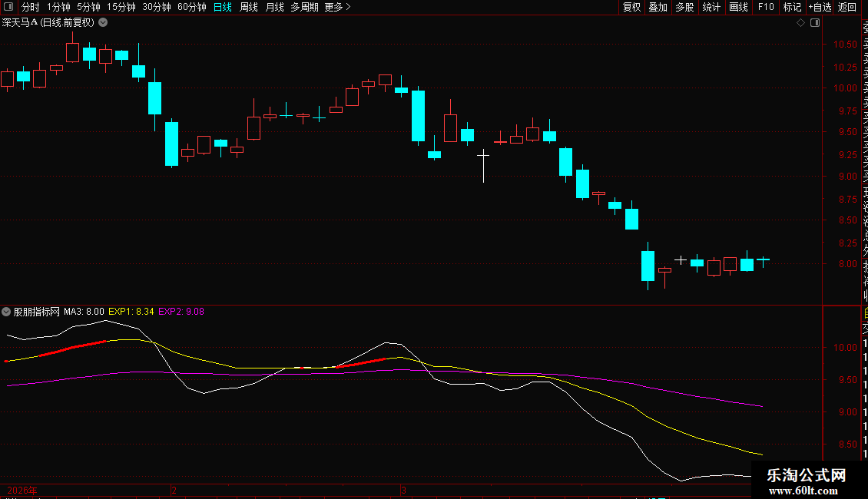
Task: Select the 60分钟 period
Action: click(x=192, y=7)
